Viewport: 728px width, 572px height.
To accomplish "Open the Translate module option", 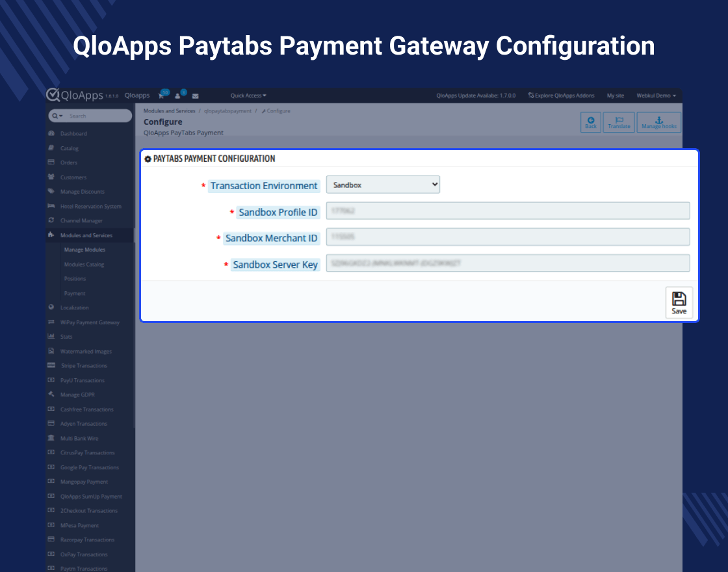I will (x=619, y=123).
